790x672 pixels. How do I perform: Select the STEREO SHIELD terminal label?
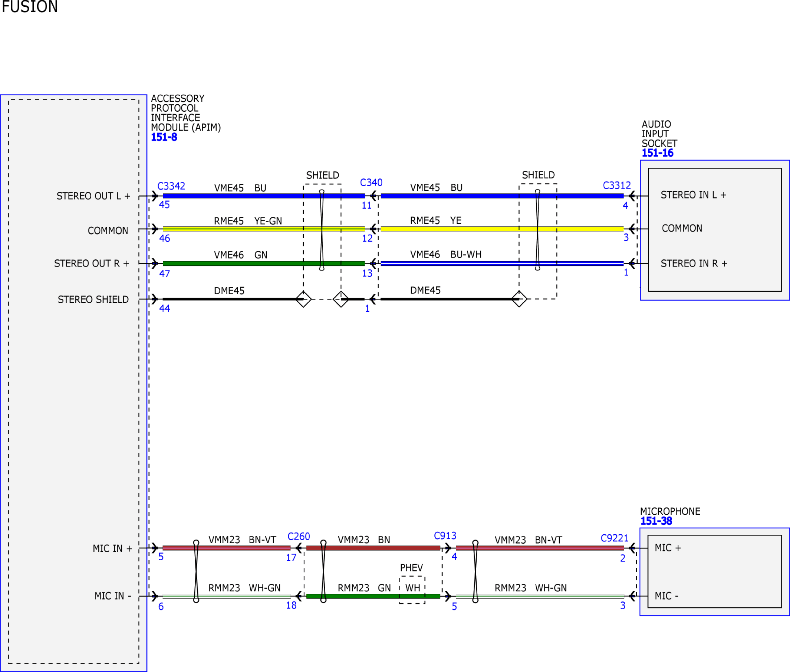[x=93, y=300]
